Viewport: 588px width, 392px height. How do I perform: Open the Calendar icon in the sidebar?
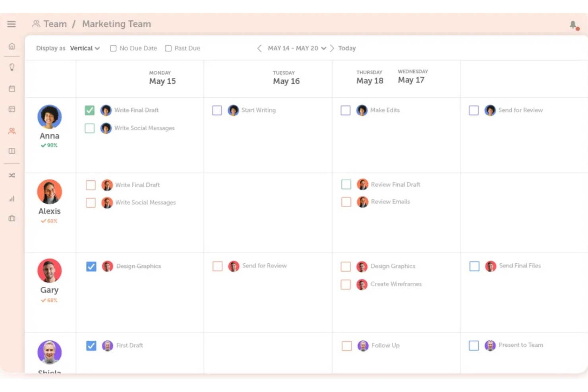point(12,88)
